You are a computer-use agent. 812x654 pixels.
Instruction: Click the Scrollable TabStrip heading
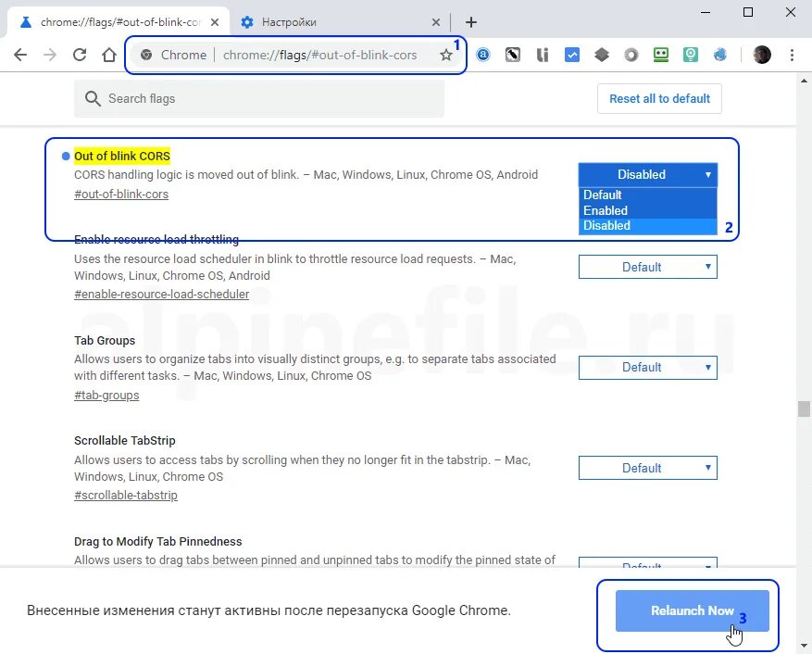tap(125, 441)
